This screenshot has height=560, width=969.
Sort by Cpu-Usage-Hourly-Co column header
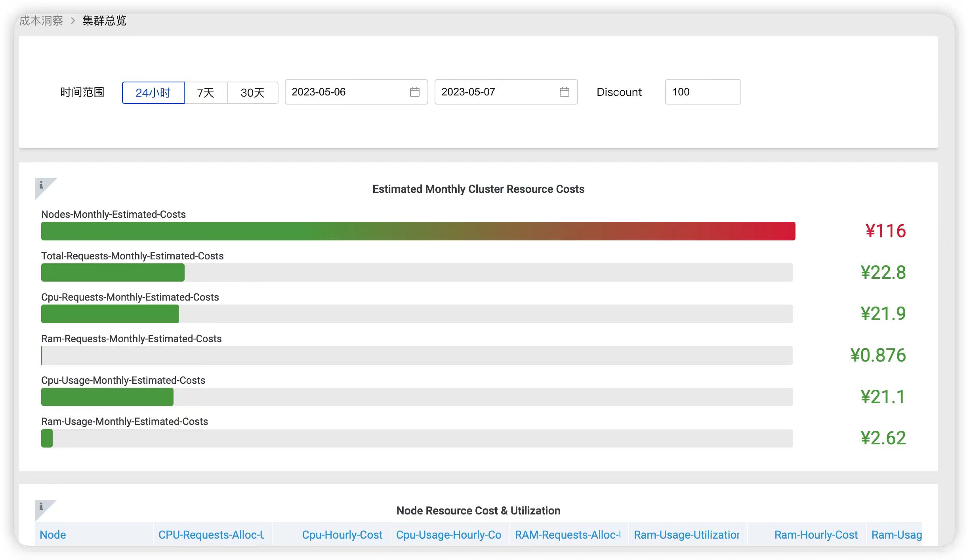(x=450, y=535)
